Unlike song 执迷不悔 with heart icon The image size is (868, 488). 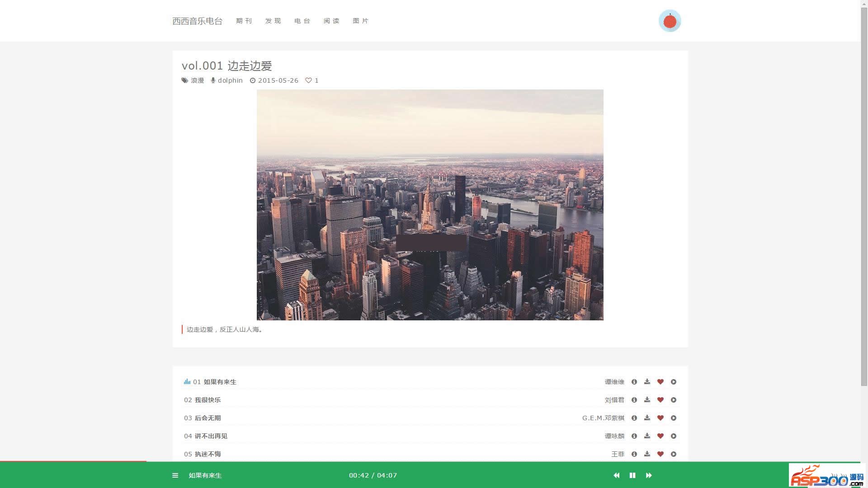tap(660, 454)
